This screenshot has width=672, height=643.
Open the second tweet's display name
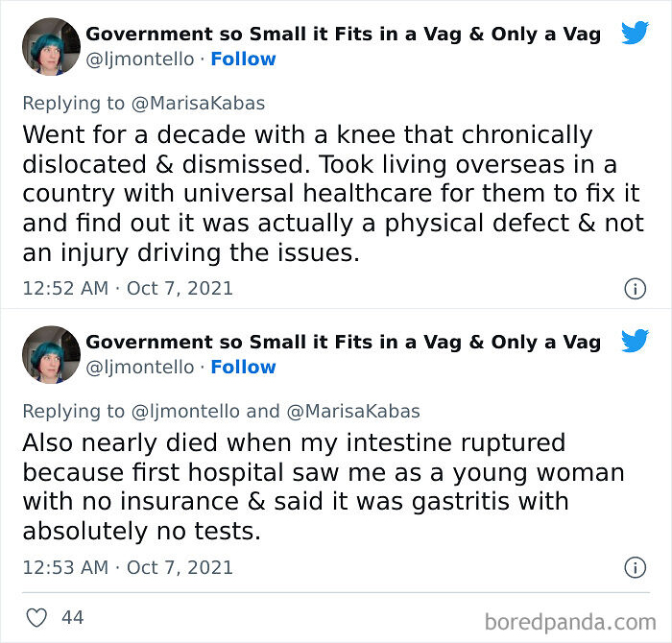(x=343, y=343)
